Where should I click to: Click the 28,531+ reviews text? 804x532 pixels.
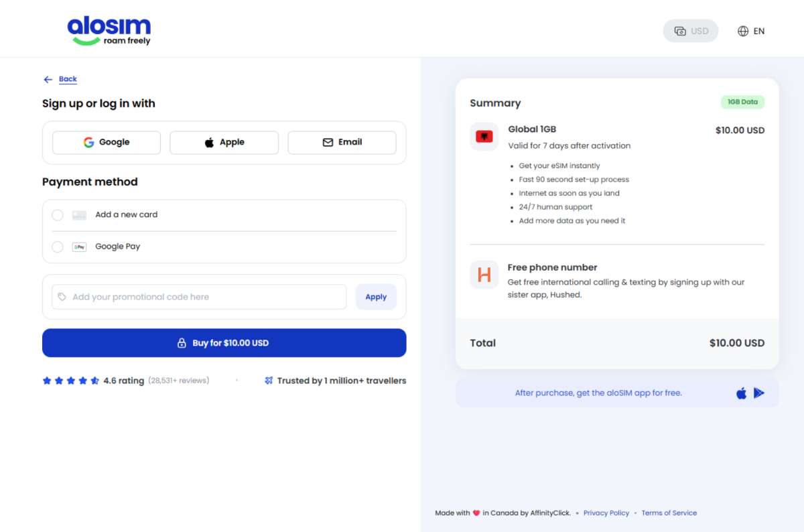pyautogui.click(x=179, y=381)
